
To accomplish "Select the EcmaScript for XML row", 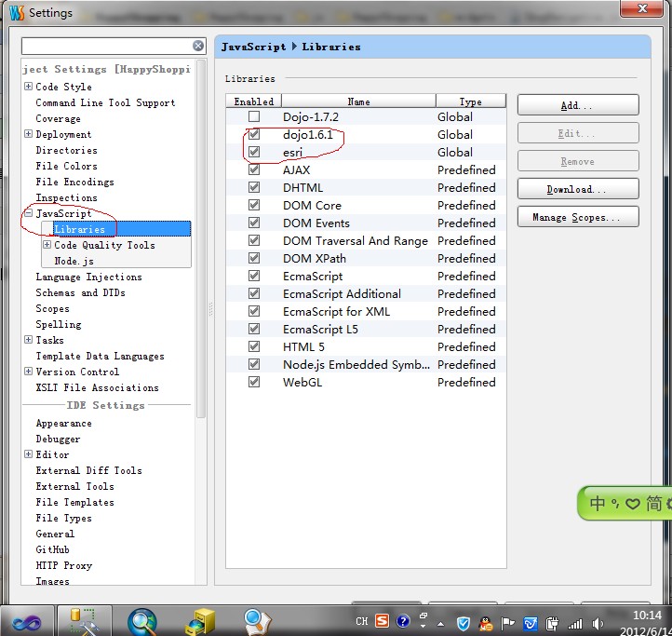I will click(366, 311).
